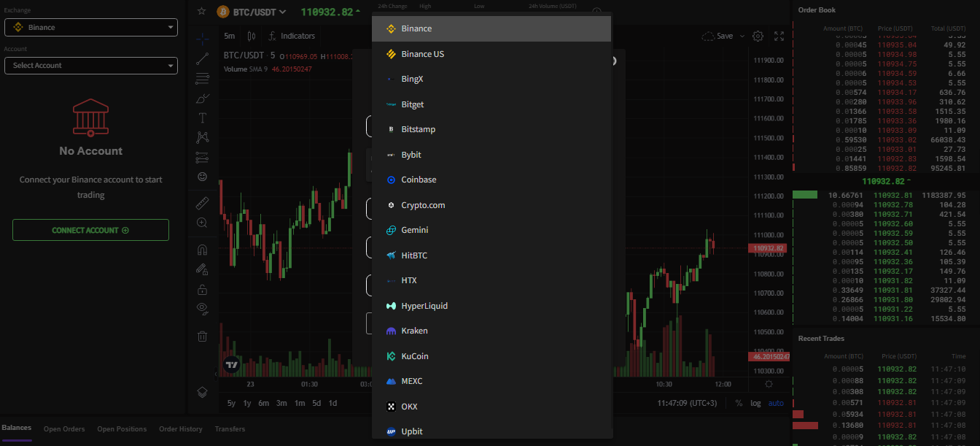Change the 5m chart interval
This screenshot has height=446, width=980.
pos(230,36)
